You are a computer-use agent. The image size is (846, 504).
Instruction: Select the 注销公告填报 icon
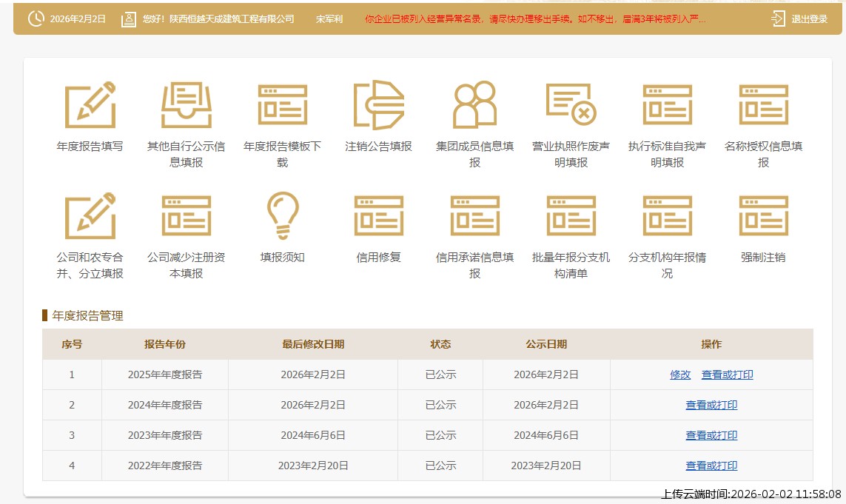[x=379, y=105]
